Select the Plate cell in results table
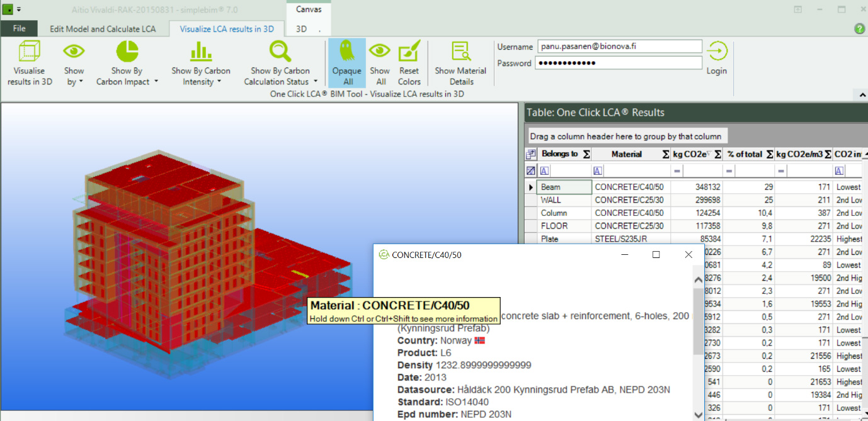This screenshot has height=421, width=868. click(x=564, y=239)
